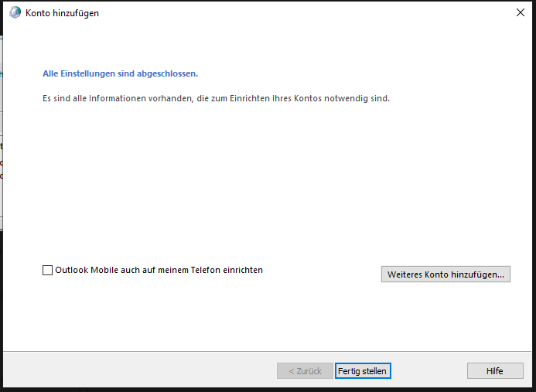The height and width of the screenshot is (392, 536).
Task: Open help with the Hilfe button
Action: coord(495,371)
